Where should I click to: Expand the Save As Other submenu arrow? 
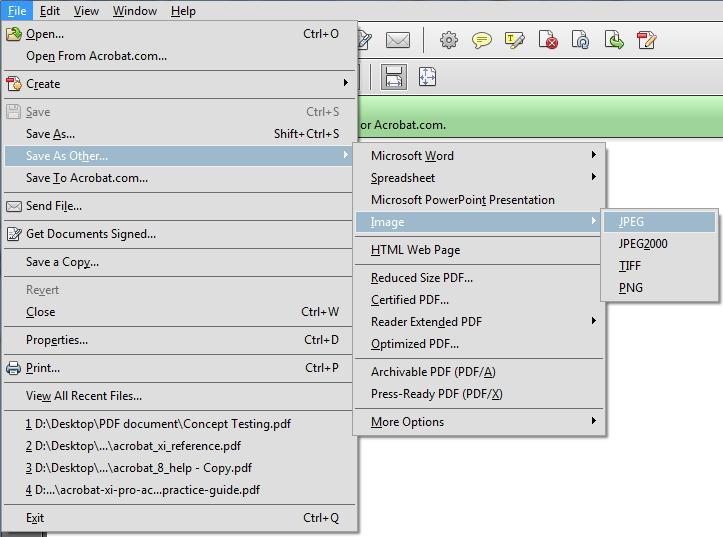(345, 155)
